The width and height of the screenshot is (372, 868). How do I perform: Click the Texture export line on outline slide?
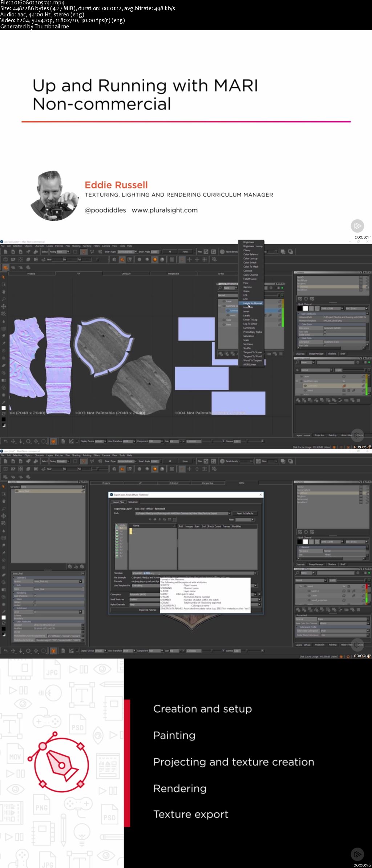[191, 814]
